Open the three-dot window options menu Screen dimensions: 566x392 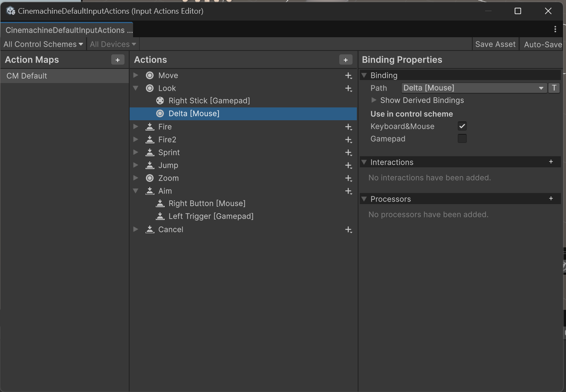click(555, 29)
